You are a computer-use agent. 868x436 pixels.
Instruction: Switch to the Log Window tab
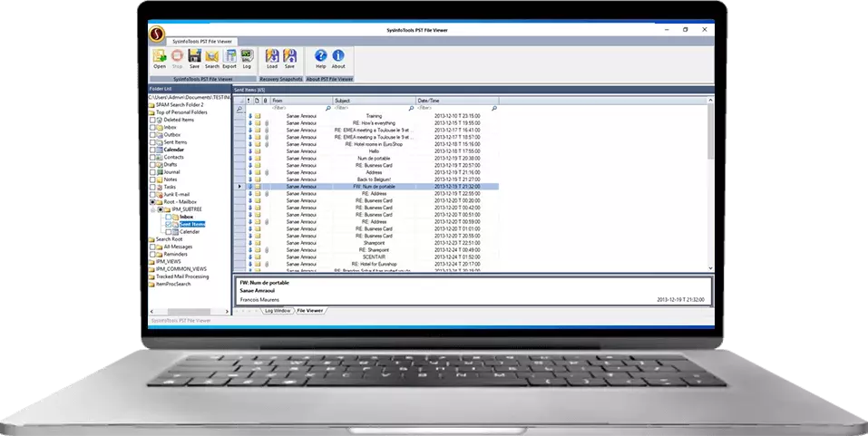(278, 311)
